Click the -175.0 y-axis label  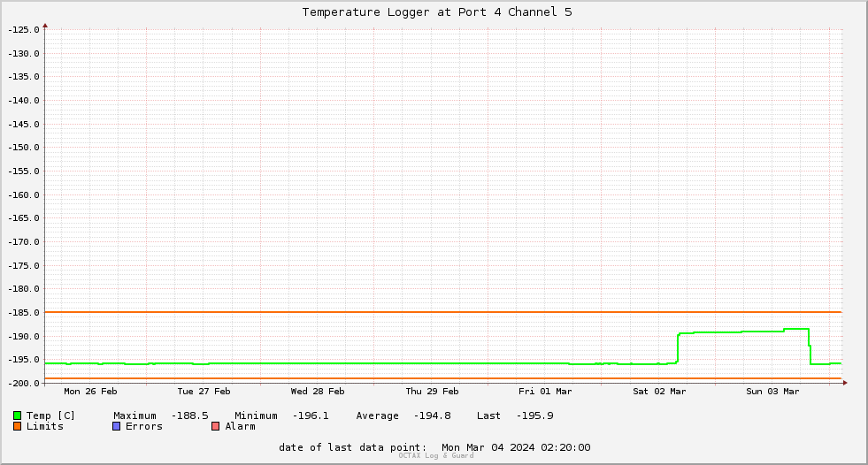coord(23,266)
